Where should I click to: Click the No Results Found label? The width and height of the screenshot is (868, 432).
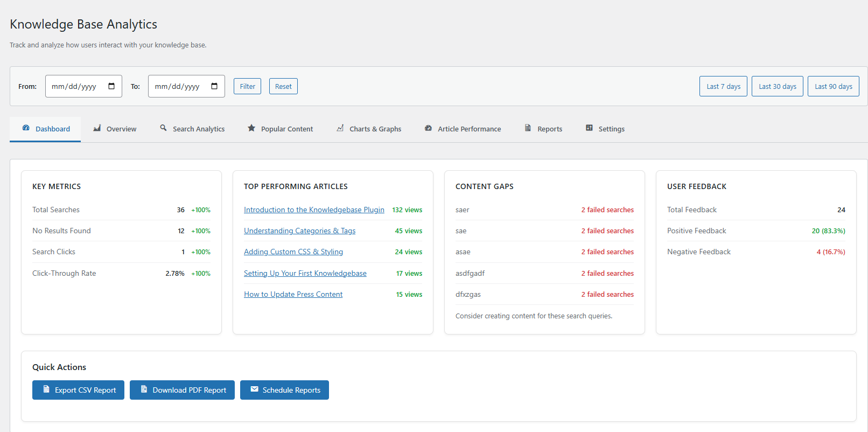tap(61, 231)
